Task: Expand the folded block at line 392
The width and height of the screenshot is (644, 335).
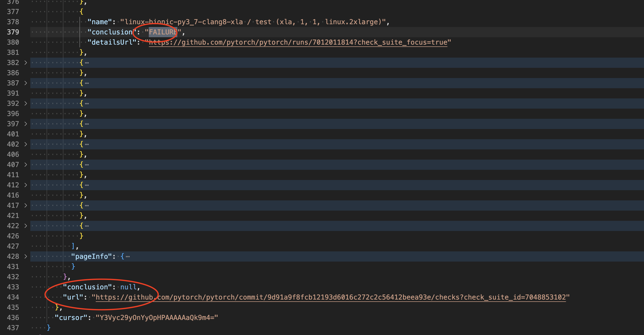Action: 25,104
